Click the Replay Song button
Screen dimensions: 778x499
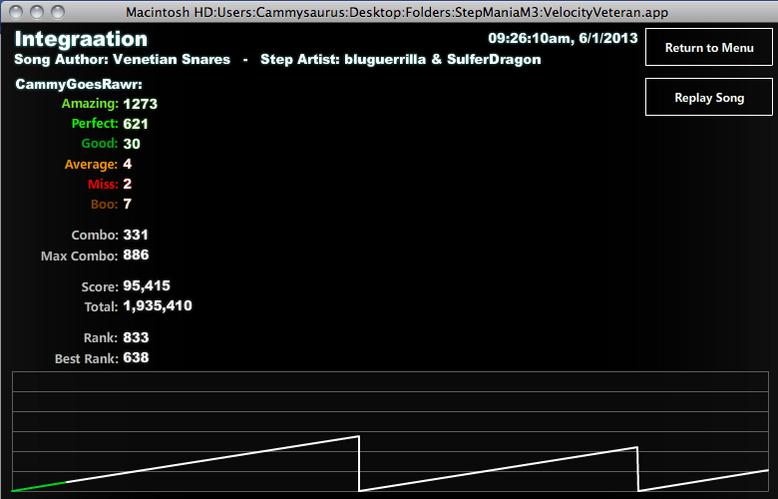click(709, 97)
